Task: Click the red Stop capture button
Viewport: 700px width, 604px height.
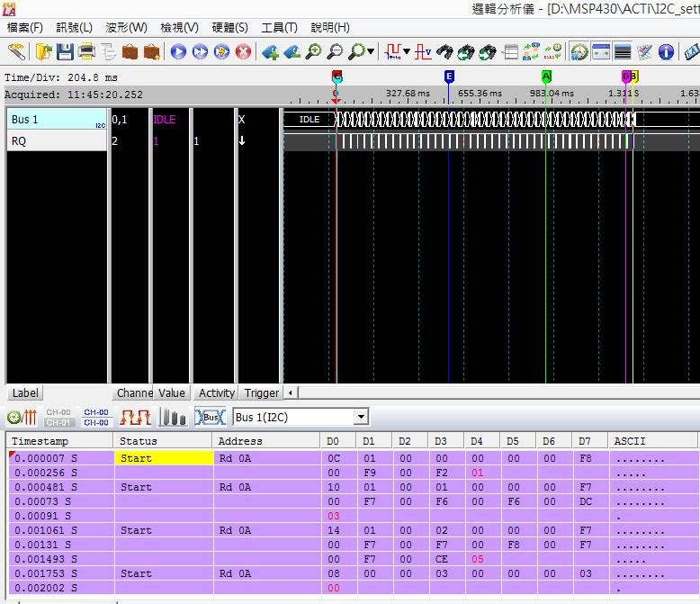Action: coord(243,52)
